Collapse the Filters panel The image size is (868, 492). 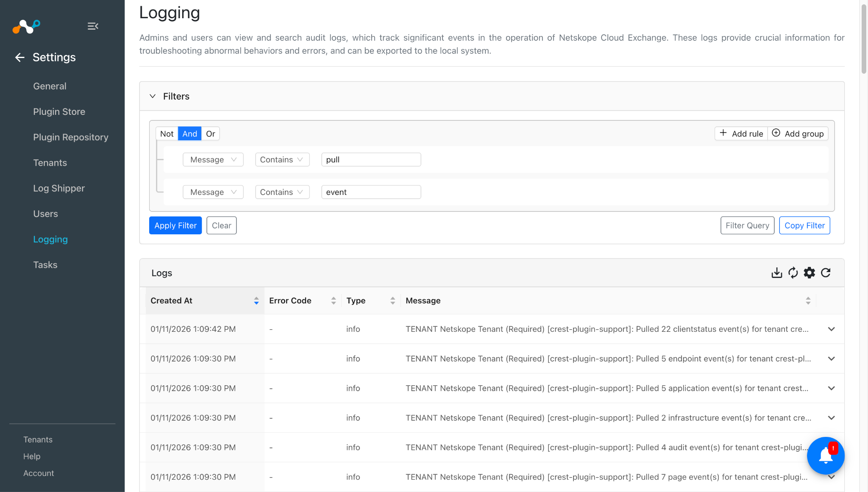[153, 96]
